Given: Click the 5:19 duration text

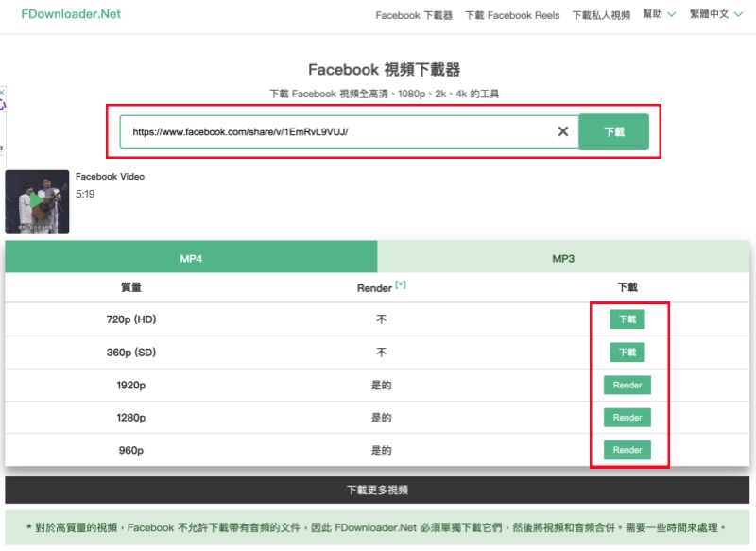Looking at the screenshot, I should 85,194.
